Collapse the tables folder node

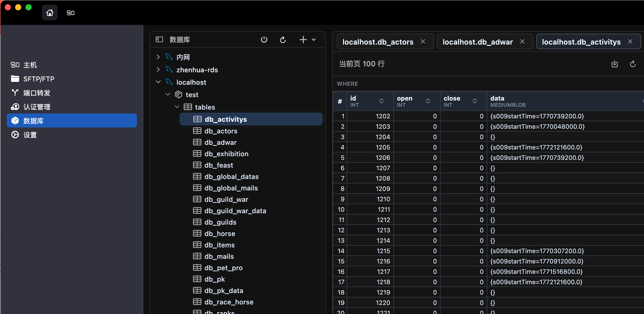[177, 107]
